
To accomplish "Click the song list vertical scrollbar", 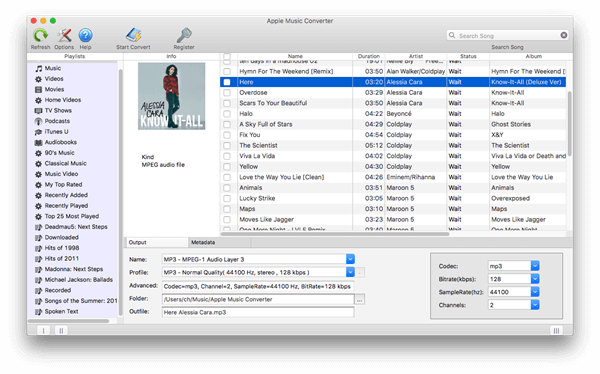I will (x=570, y=123).
